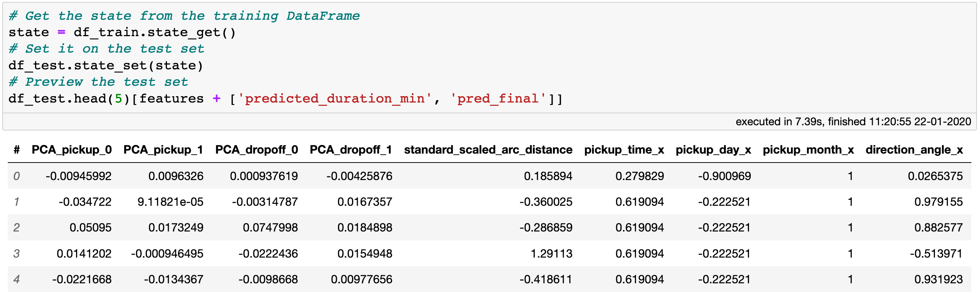Click the standard_scaled_arc_distance column header
Image resolution: width=980 pixels, height=293 pixels.
(x=488, y=150)
